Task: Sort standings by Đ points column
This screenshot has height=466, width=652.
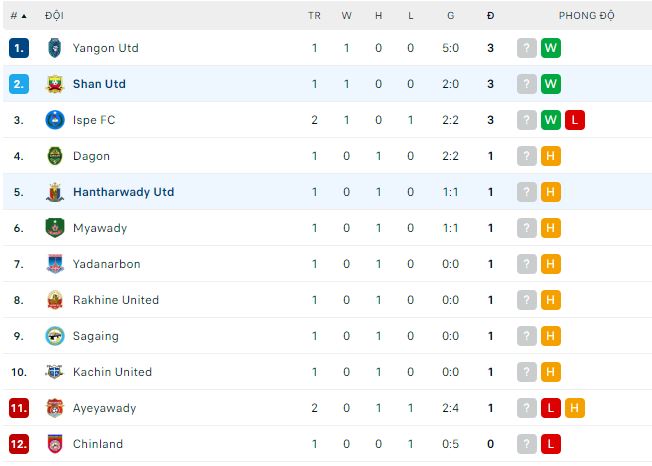Action: tap(490, 16)
